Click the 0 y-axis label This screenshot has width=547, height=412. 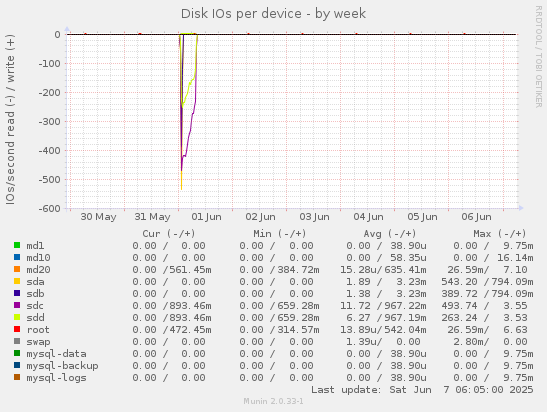pyautogui.click(x=57, y=35)
